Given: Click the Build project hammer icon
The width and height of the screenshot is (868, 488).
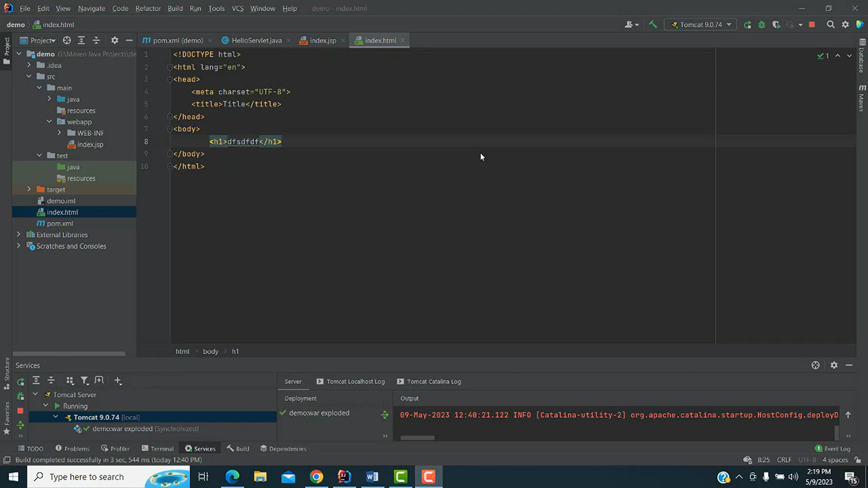Looking at the screenshot, I should (653, 25).
